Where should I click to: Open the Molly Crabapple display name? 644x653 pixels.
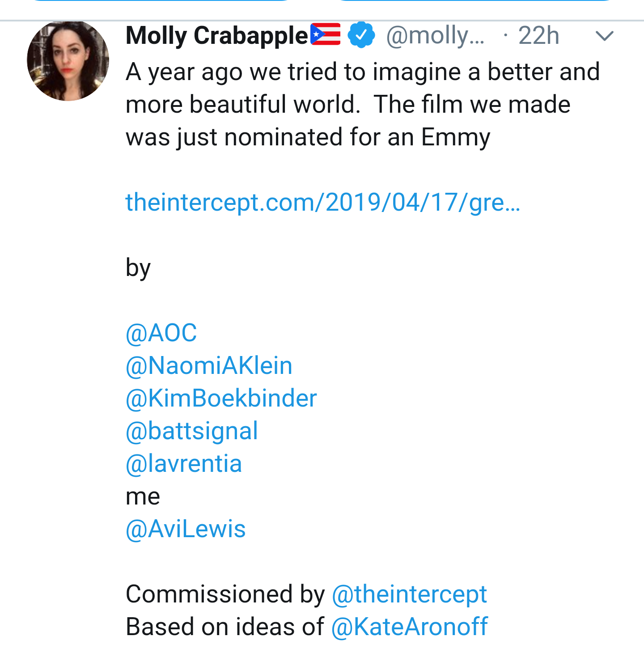[x=217, y=35]
